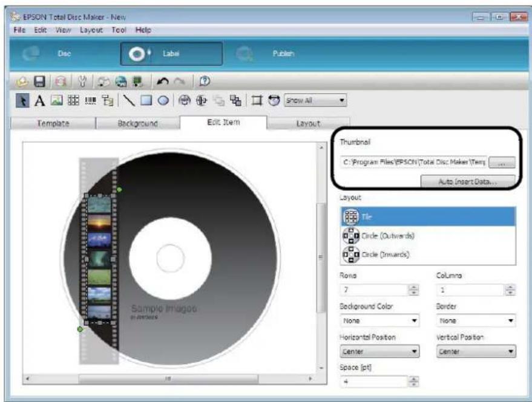The width and height of the screenshot is (532, 402).
Task: Select the Insert Image tool
Action: 57,100
